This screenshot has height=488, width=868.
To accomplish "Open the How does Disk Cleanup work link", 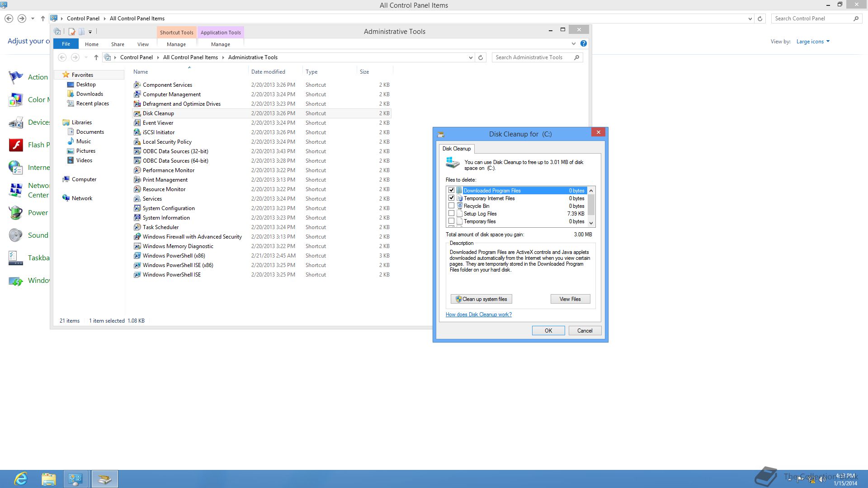I will (x=478, y=314).
